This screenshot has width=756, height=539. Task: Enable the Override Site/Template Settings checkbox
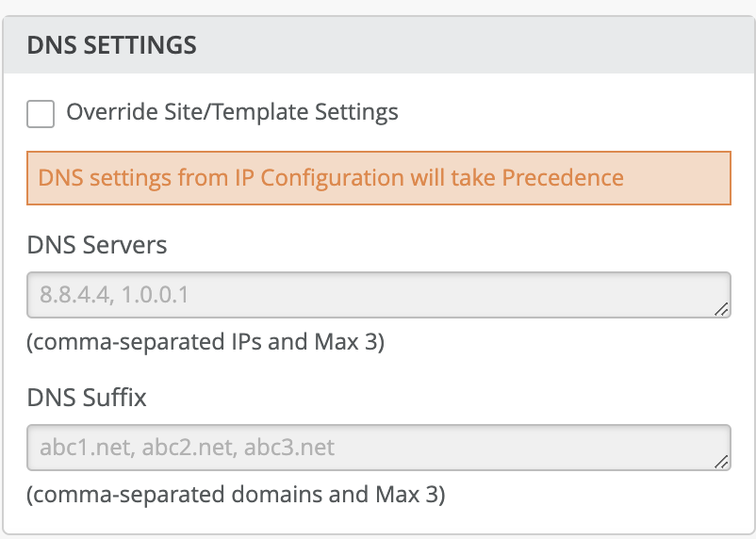click(41, 114)
